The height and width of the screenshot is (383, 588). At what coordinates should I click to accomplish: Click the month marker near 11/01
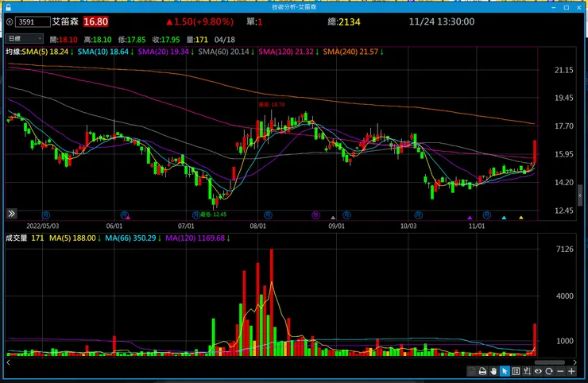tap(487, 215)
